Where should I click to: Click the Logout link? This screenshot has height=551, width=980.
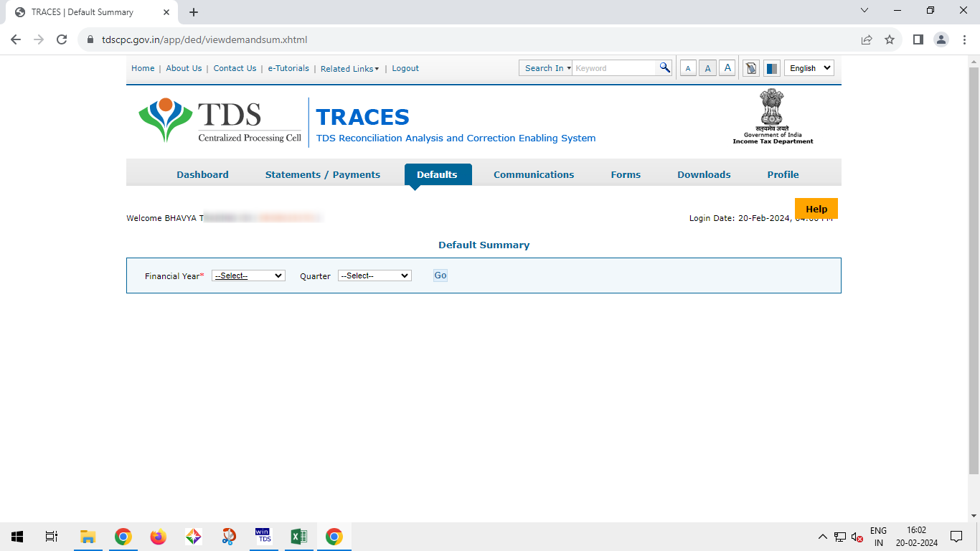point(405,68)
